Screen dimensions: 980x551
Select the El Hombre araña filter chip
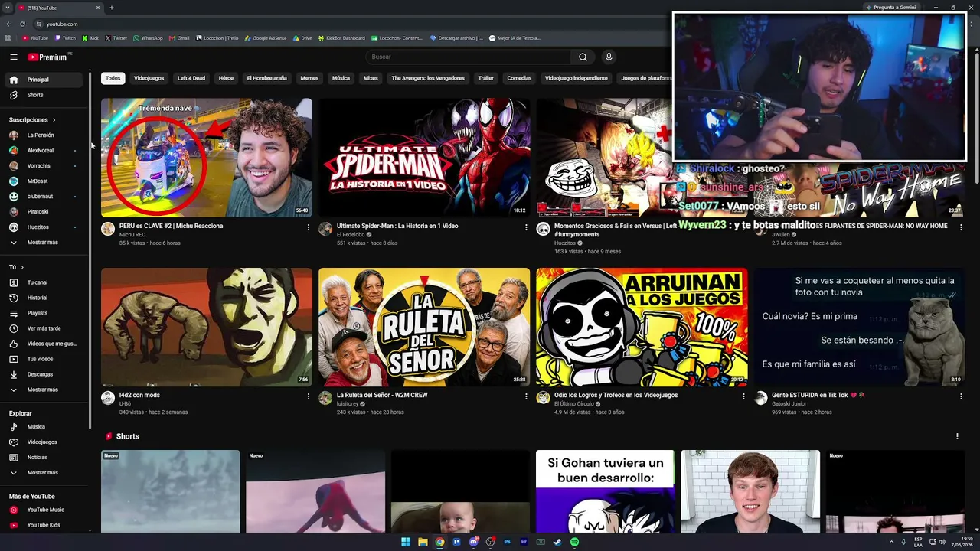click(x=266, y=78)
